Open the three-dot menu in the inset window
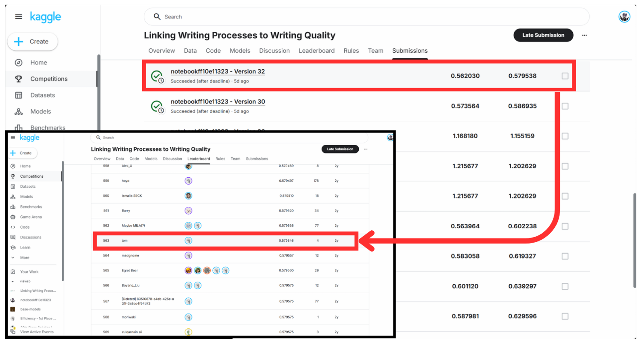This screenshot has width=644, height=345. 366,149
